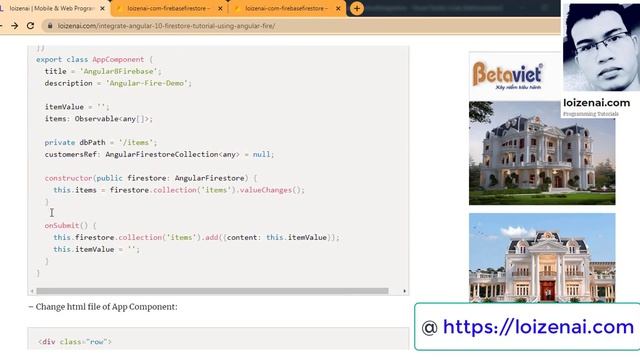Viewport: 640px width, 360px height.
Task: Click the "private dbPath = '/items'" line
Action: tap(101, 142)
